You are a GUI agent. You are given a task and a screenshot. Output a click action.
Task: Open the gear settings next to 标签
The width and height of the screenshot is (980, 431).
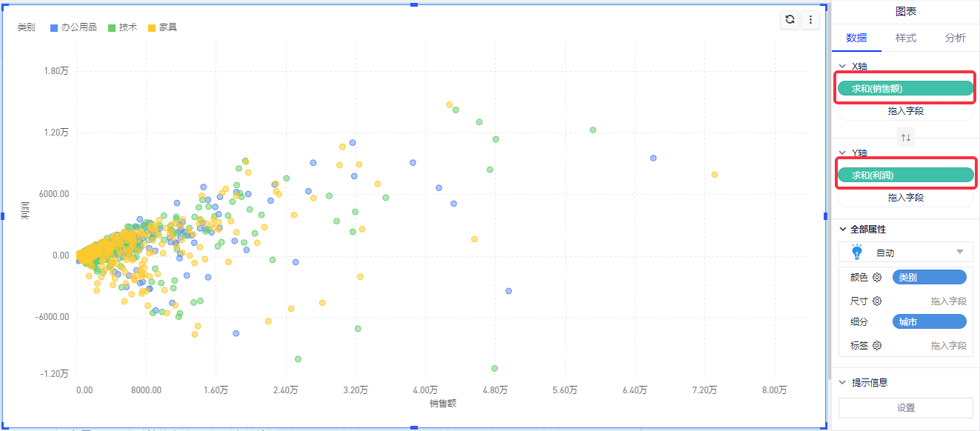pyautogui.click(x=878, y=345)
